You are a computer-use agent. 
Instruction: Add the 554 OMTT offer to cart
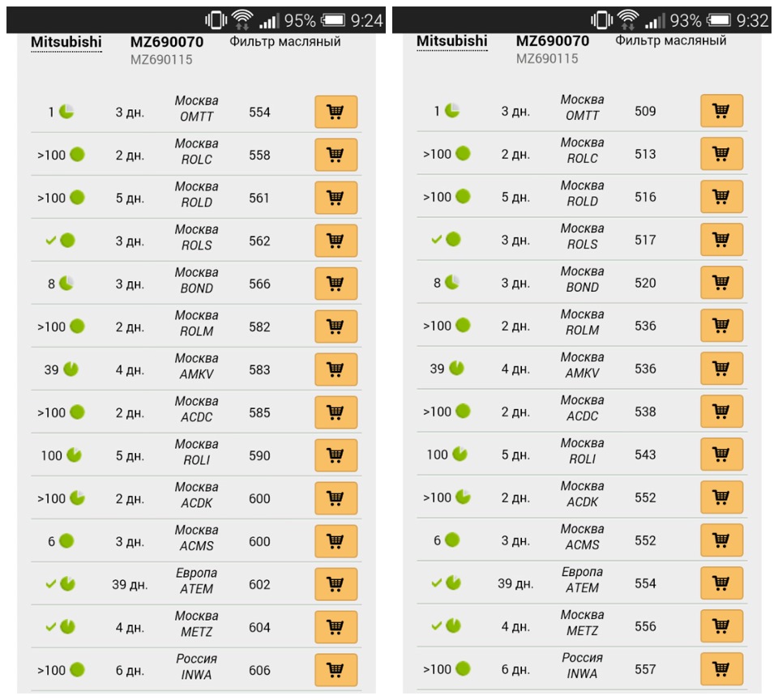click(336, 112)
